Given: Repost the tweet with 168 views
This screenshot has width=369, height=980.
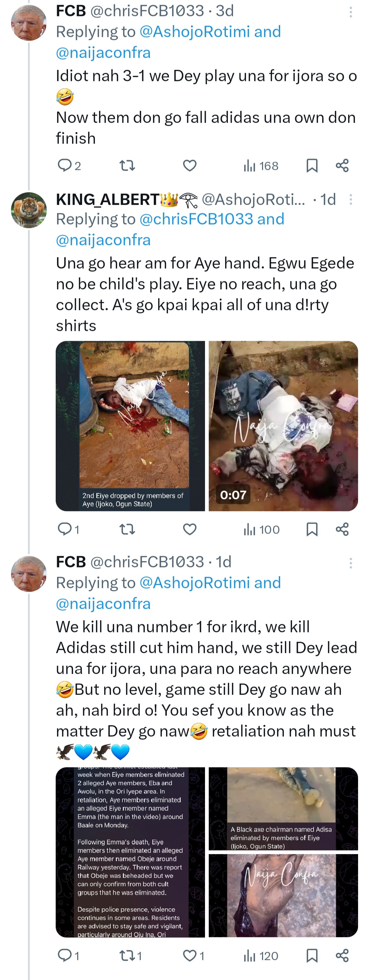Looking at the screenshot, I should (x=127, y=165).
